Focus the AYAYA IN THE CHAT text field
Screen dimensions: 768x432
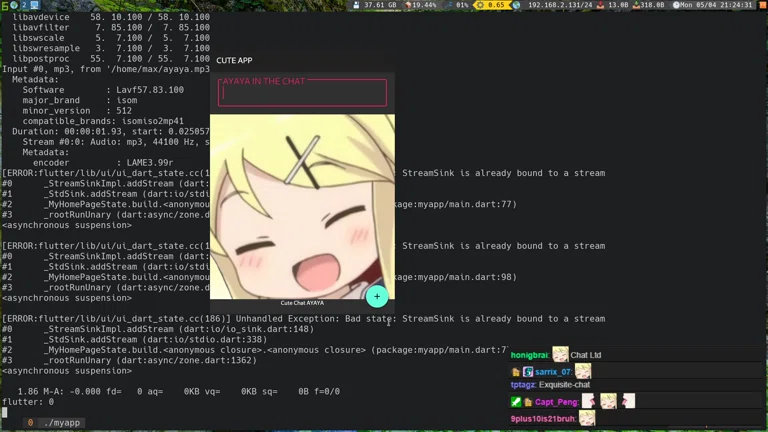point(302,93)
